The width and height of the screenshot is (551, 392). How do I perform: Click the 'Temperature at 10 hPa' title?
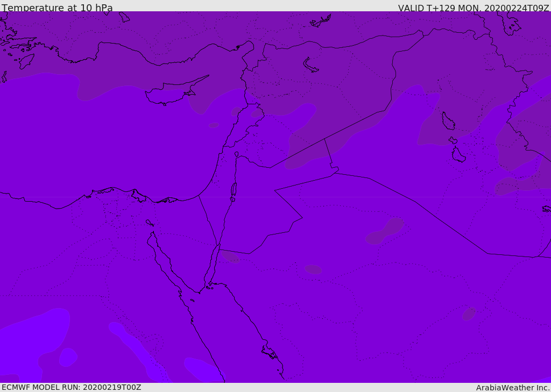pos(57,8)
